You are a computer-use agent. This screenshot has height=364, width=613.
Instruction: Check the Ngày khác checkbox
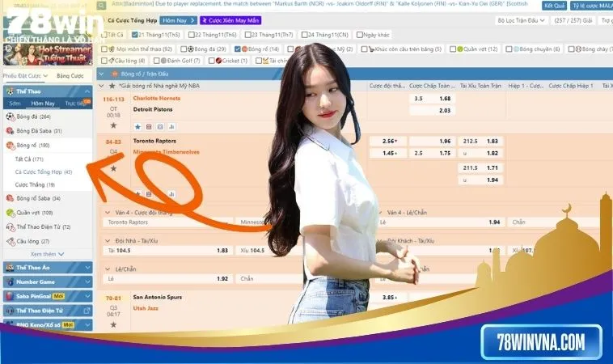click(x=360, y=35)
